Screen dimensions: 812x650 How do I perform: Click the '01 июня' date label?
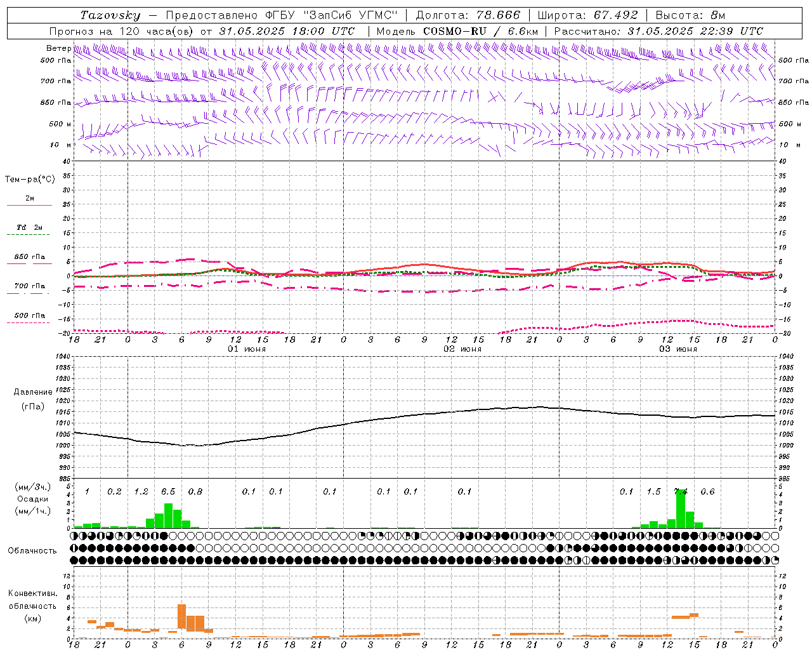(247, 349)
